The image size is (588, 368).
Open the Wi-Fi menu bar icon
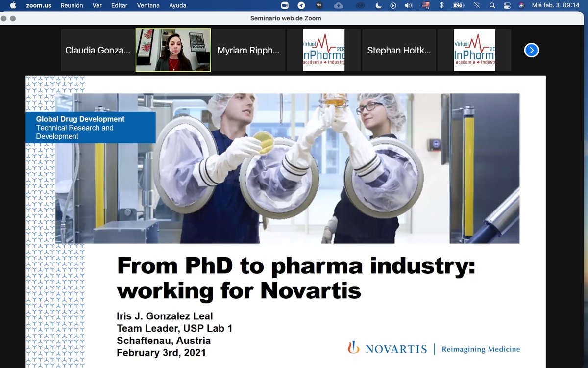coord(476,5)
